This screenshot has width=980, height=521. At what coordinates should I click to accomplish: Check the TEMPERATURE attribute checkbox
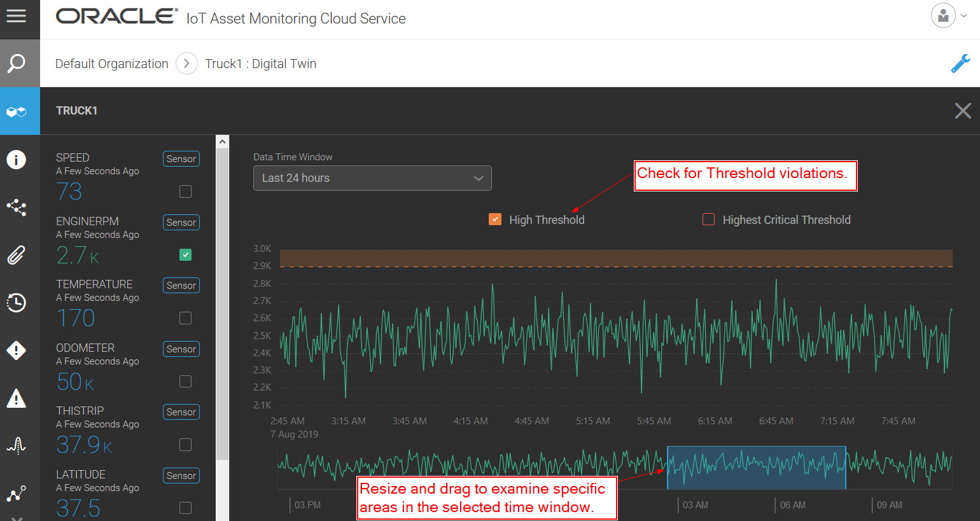[x=185, y=318]
